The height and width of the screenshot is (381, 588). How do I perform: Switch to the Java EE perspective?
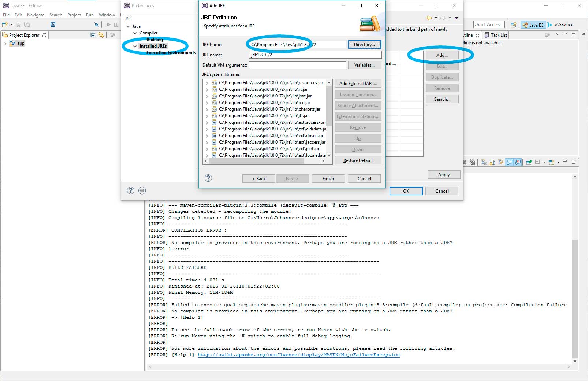coord(533,25)
